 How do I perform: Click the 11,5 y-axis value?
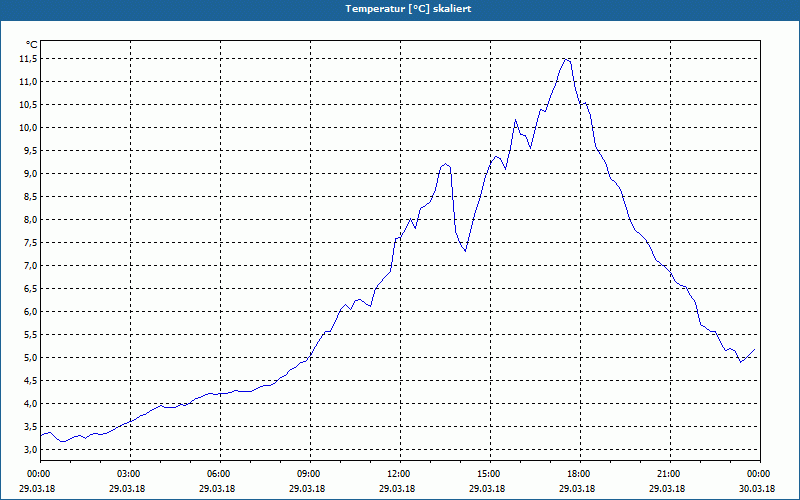tap(28, 59)
